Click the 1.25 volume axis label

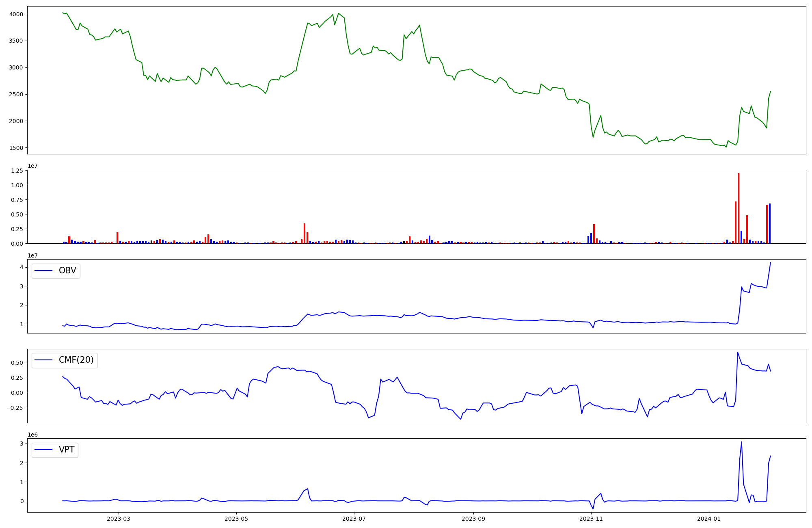pos(17,171)
